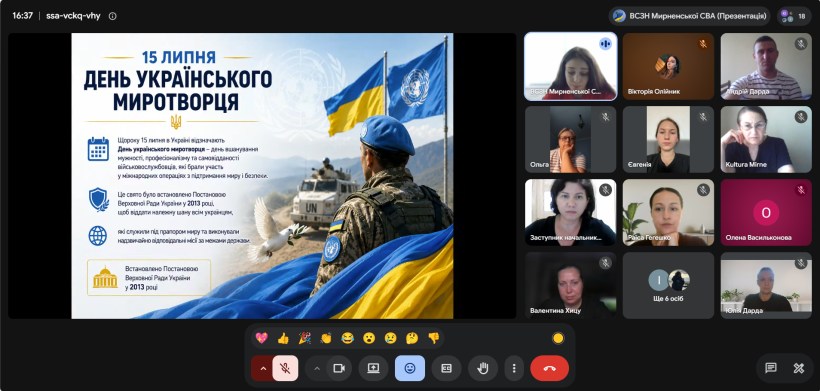Click muted mic icon on Андрій Дарда tile
The height and width of the screenshot is (391, 820).
(x=801, y=44)
